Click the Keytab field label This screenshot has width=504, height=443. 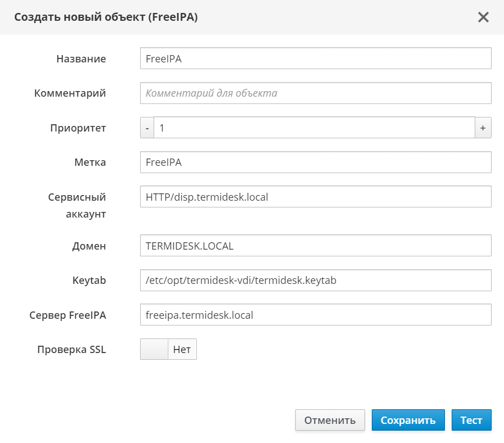[x=89, y=280]
